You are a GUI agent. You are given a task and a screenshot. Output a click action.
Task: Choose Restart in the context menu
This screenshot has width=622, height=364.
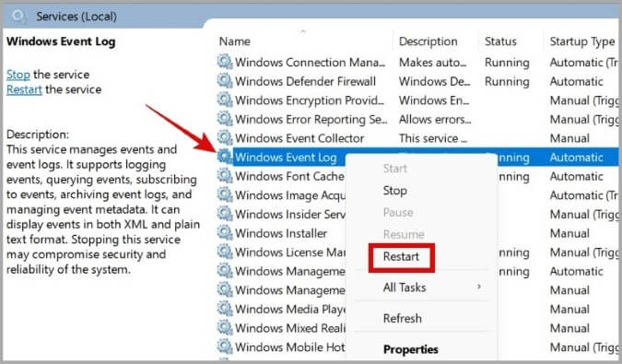(x=401, y=256)
